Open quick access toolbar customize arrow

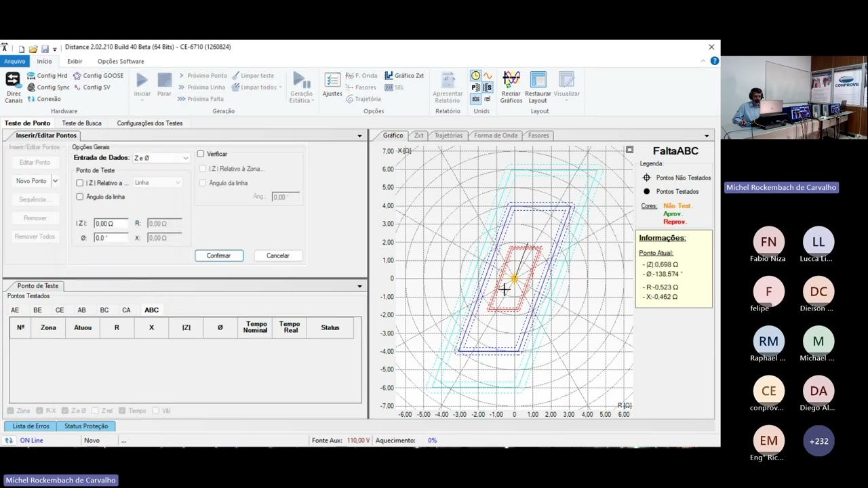[x=55, y=49]
